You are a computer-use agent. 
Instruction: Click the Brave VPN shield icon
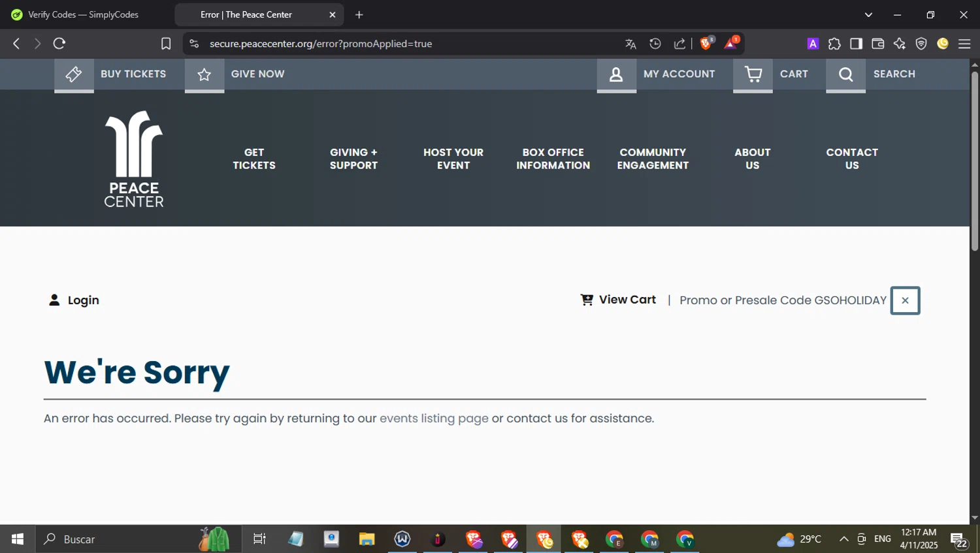[921, 44]
